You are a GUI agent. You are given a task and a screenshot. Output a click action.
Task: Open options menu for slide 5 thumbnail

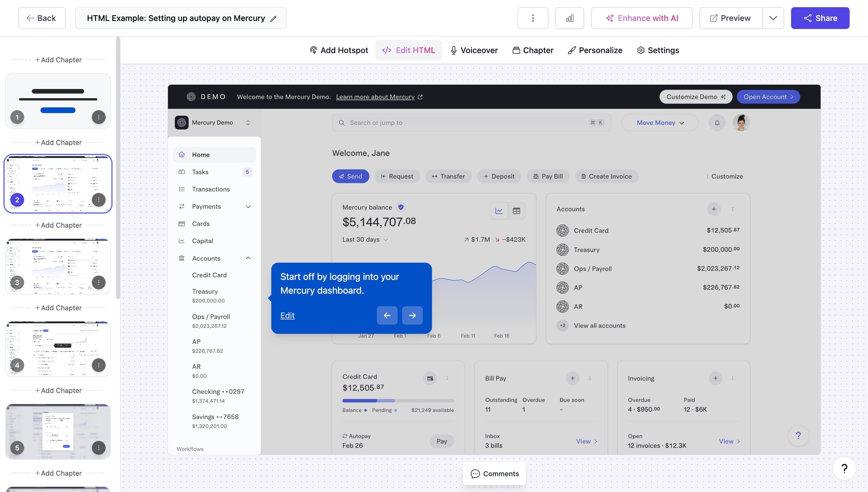99,448
